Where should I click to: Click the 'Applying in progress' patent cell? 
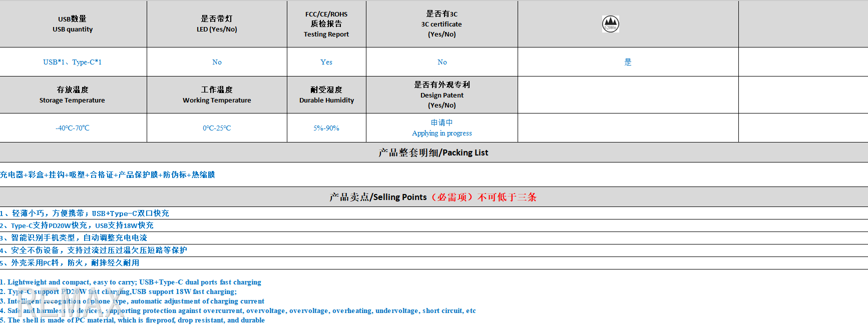point(442,128)
